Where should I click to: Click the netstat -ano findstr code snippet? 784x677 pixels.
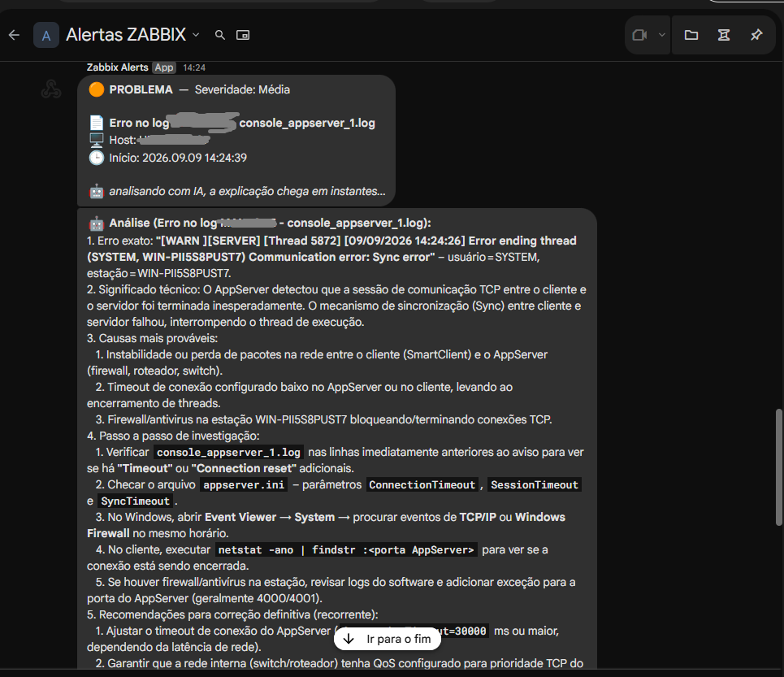346,550
